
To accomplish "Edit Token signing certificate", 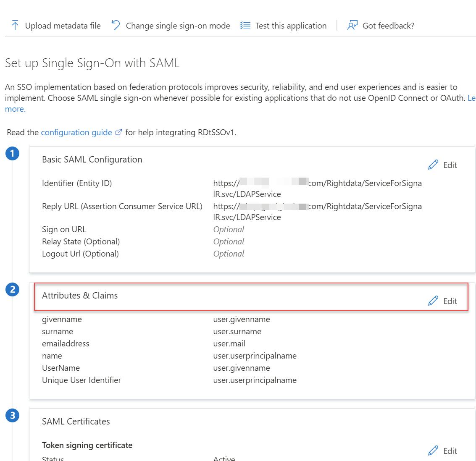I will [x=450, y=451].
